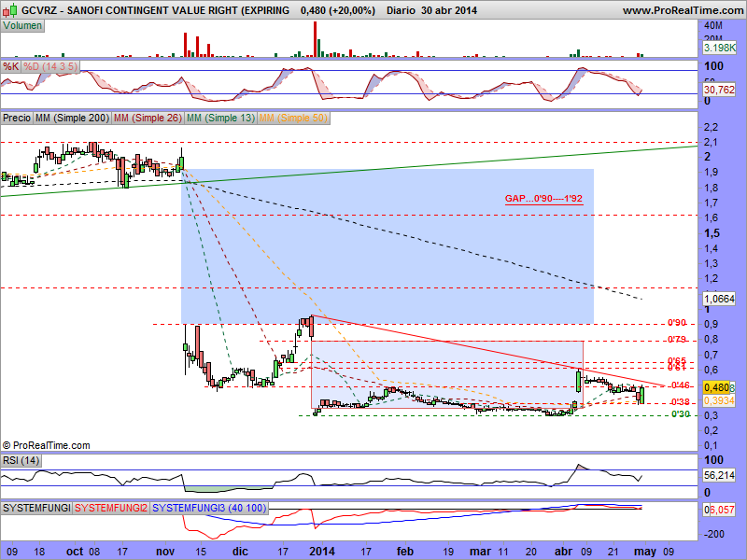Click the SYSTEMFUNGI3 (40 100) label
Viewport: 747px width, 560px height.
coord(209,508)
